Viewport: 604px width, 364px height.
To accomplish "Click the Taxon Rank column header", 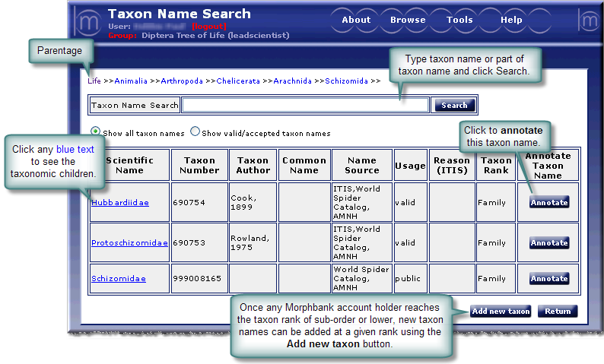I will (496, 165).
